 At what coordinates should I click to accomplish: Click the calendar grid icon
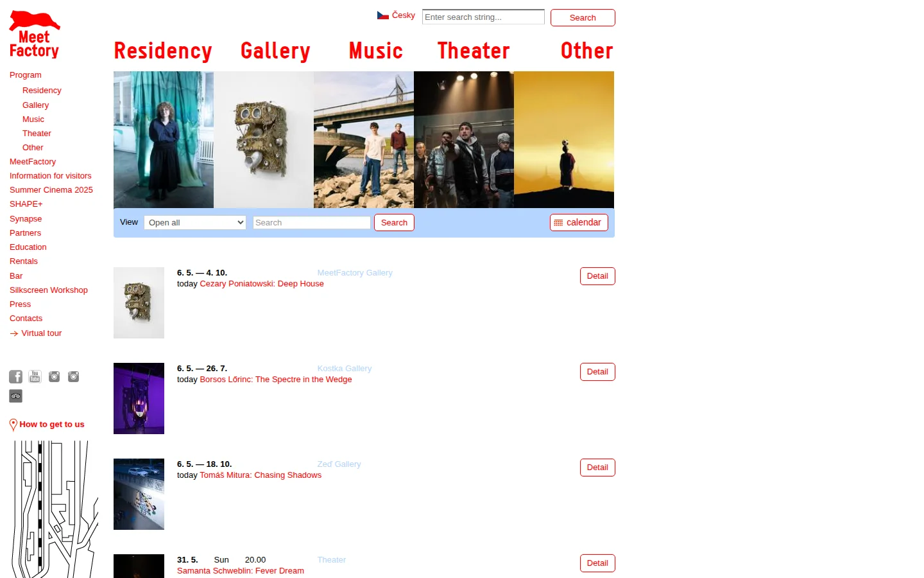(x=558, y=223)
